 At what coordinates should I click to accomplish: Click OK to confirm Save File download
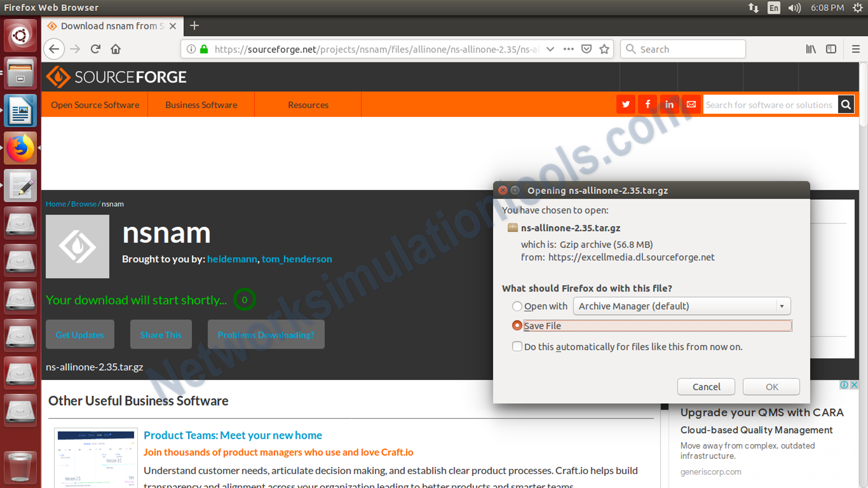[x=771, y=386]
